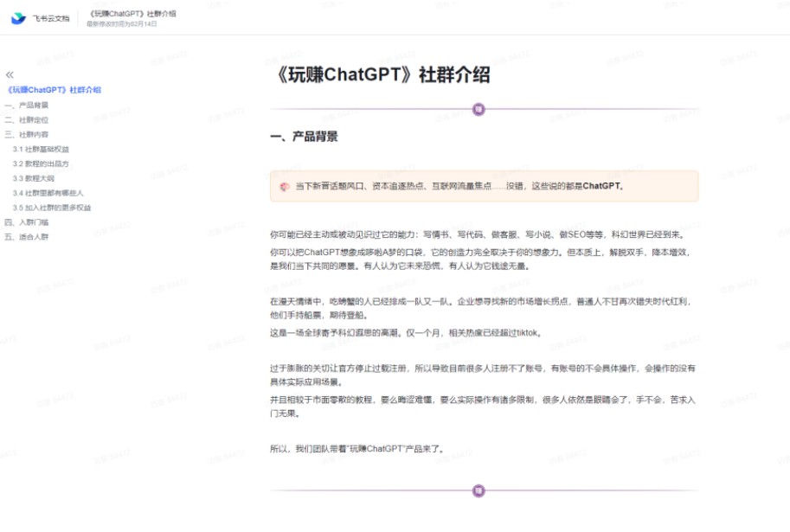Click the line starting 所以，我们团队带着

pos(357,449)
